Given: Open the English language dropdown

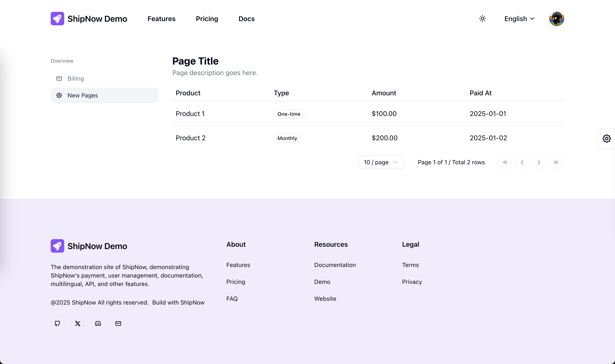Looking at the screenshot, I should pos(519,19).
